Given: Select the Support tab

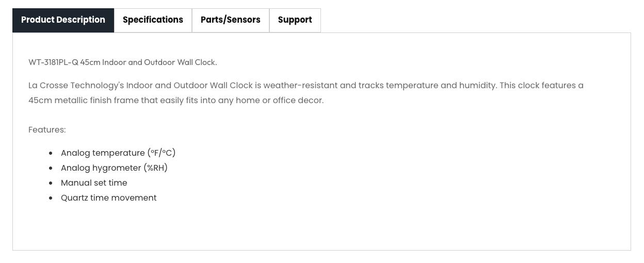Looking at the screenshot, I should 295,20.
